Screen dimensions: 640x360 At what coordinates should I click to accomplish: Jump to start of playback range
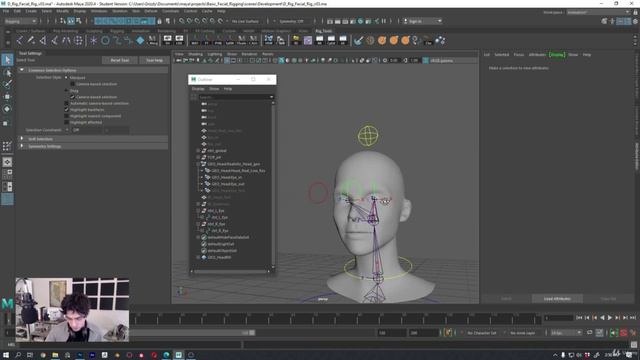point(579,318)
